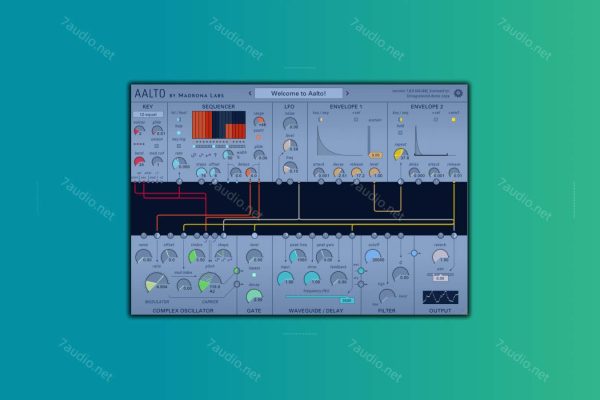Click the waveguide peak freq knob

297,256
